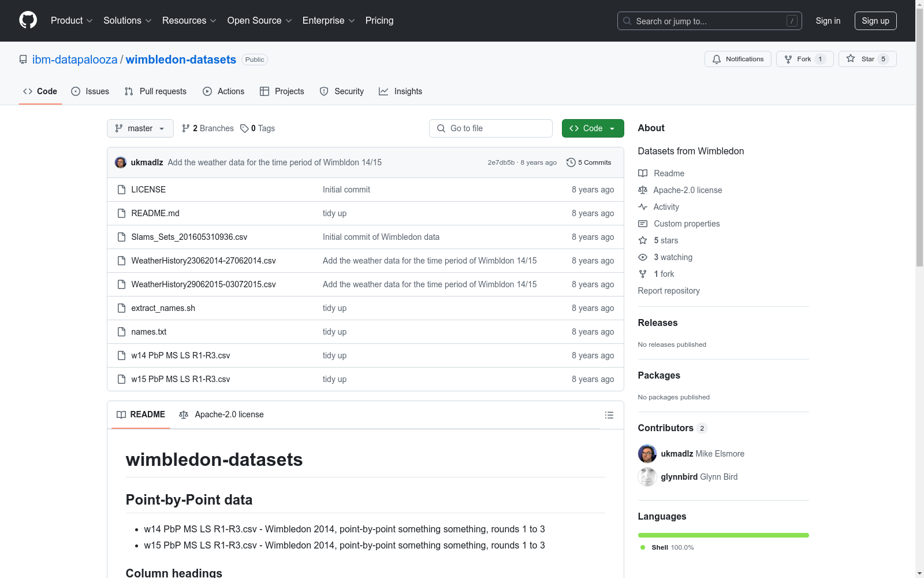
Task: Click Report repository link
Action: tap(669, 291)
